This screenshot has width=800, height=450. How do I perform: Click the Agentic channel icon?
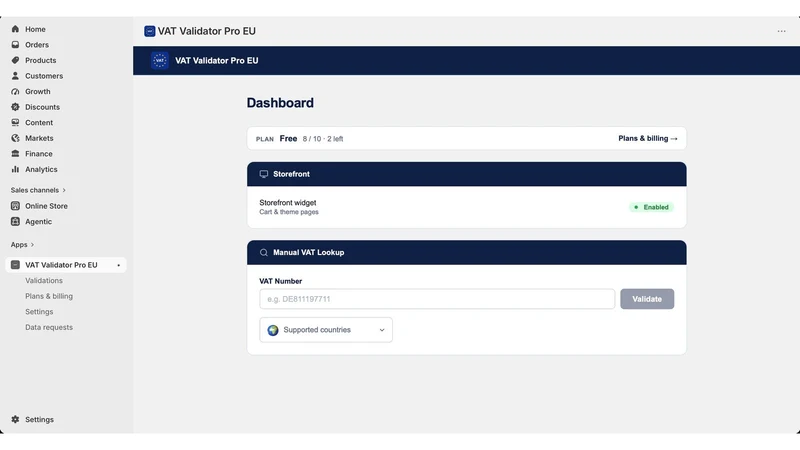(15, 221)
